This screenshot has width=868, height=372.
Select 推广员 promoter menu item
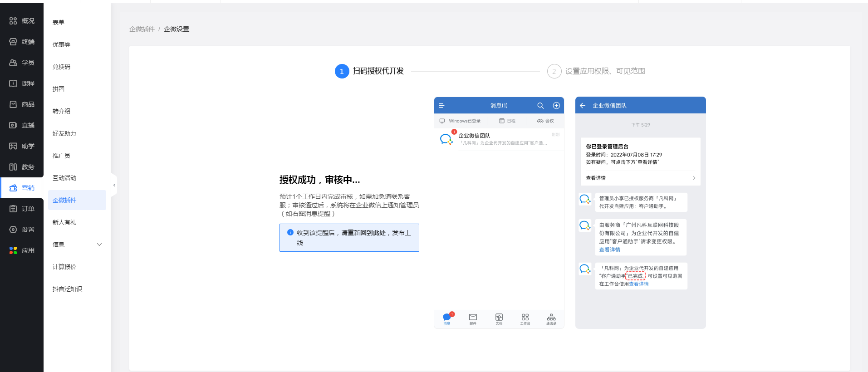[x=61, y=156]
